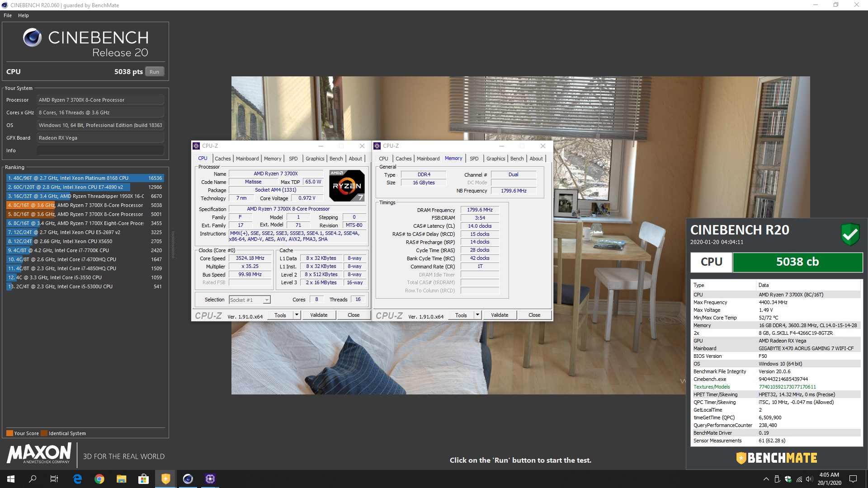This screenshot has height=488, width=868.
Task: Open File Explorer from the taskbar
Action: tap(122, 479)
